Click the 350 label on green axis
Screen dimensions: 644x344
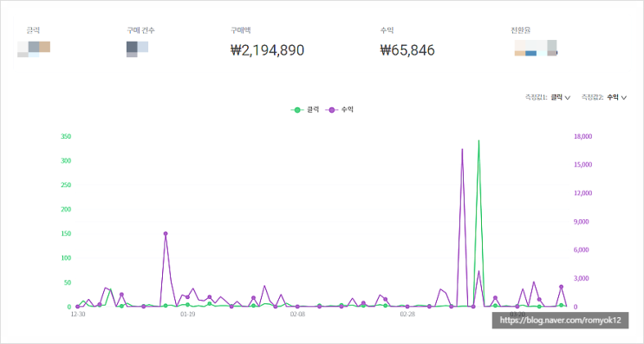[x=66, y=136]
